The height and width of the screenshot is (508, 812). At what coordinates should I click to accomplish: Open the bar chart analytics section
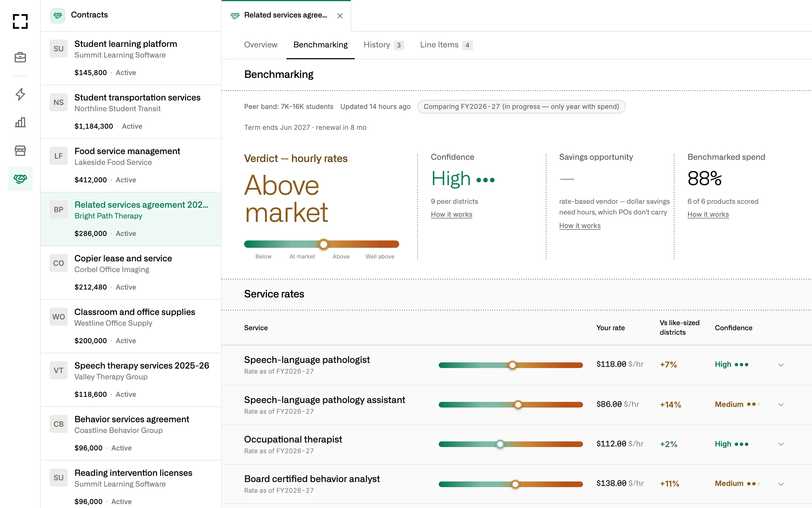(20, 122)
